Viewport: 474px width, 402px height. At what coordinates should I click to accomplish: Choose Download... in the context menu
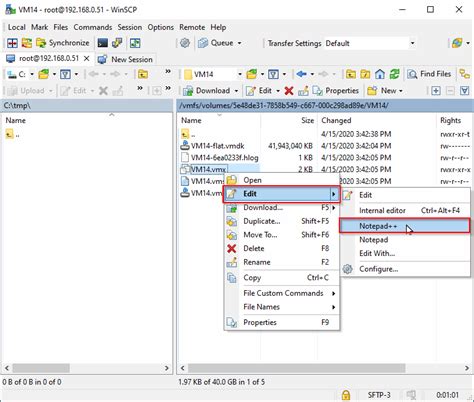coord(282,207)
